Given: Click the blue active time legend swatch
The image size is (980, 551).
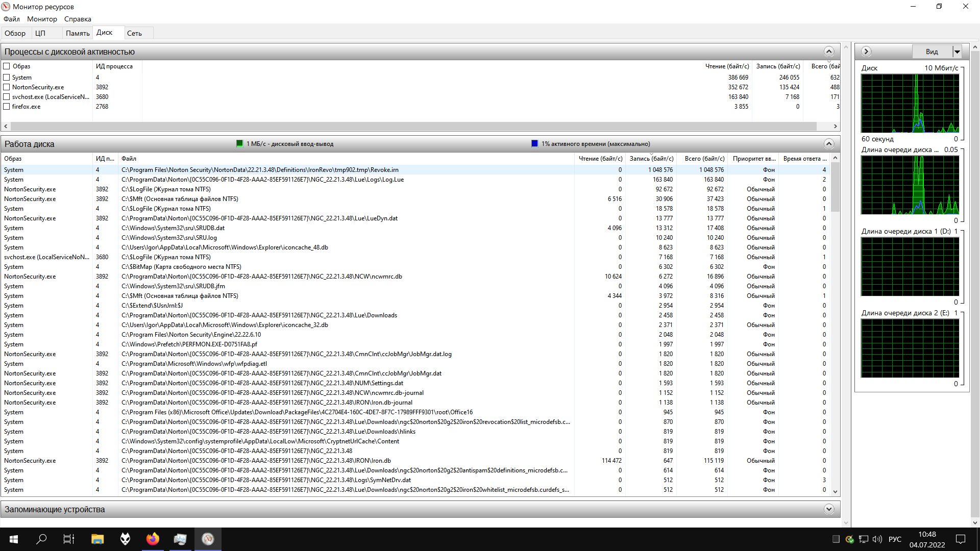Looking at the screenshot, I should 534,144.
